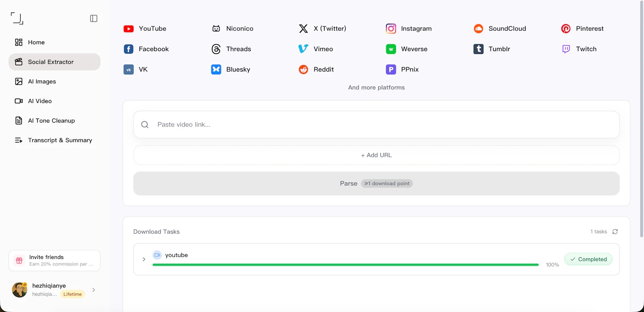This screenshot has height=312, width=644.
Task: Click the Niconico platform icon
Action: pos(216,29)
